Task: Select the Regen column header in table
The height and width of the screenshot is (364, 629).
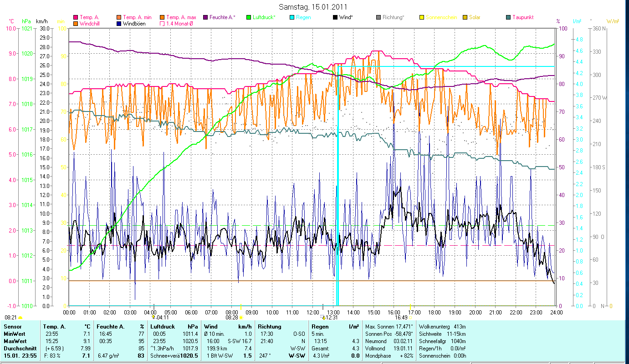Action: point(319,326)
